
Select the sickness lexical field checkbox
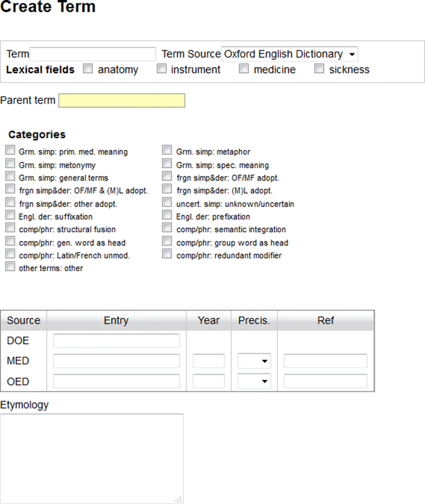point(319,69)
